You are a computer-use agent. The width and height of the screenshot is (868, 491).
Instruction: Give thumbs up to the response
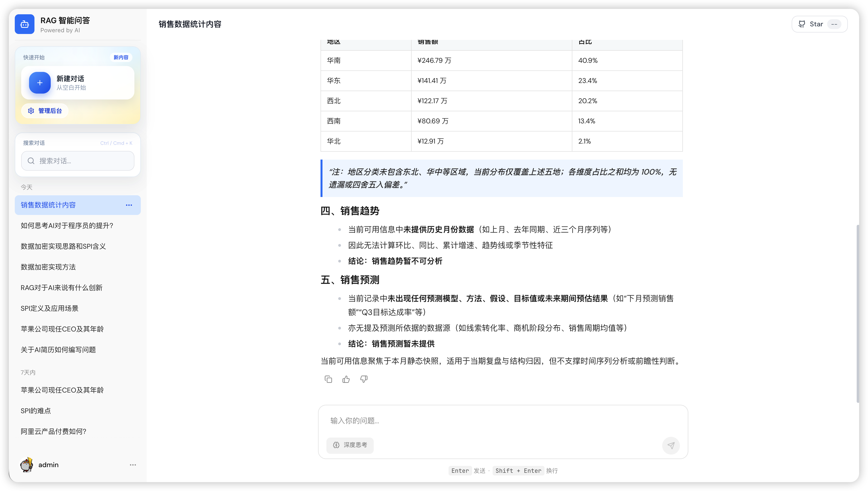[346, 379]
